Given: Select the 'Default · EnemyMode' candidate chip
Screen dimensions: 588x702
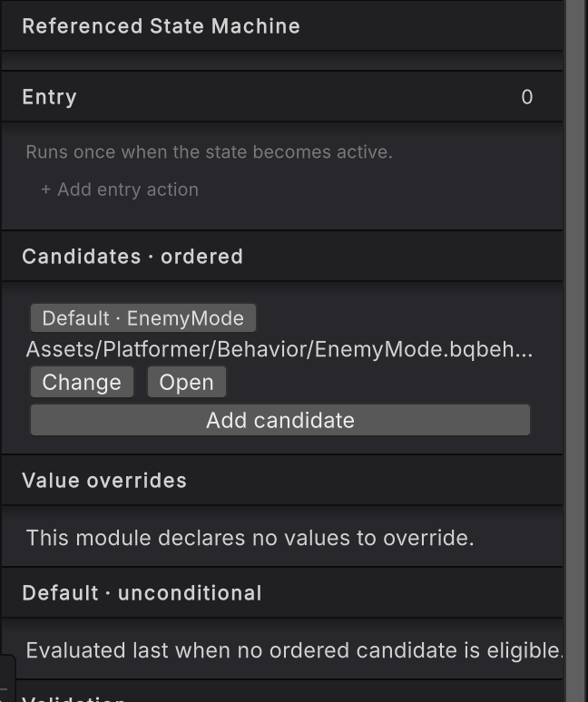Looking at the screenshot, I should pyautogui.click(x=143, y=318).
